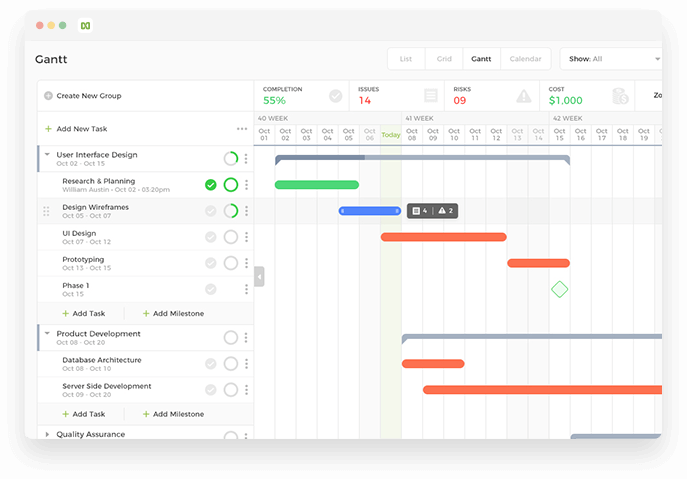The image size is (687, 479).
Task: Mark Prototyping task complete
Action: [x=211, y=263]
